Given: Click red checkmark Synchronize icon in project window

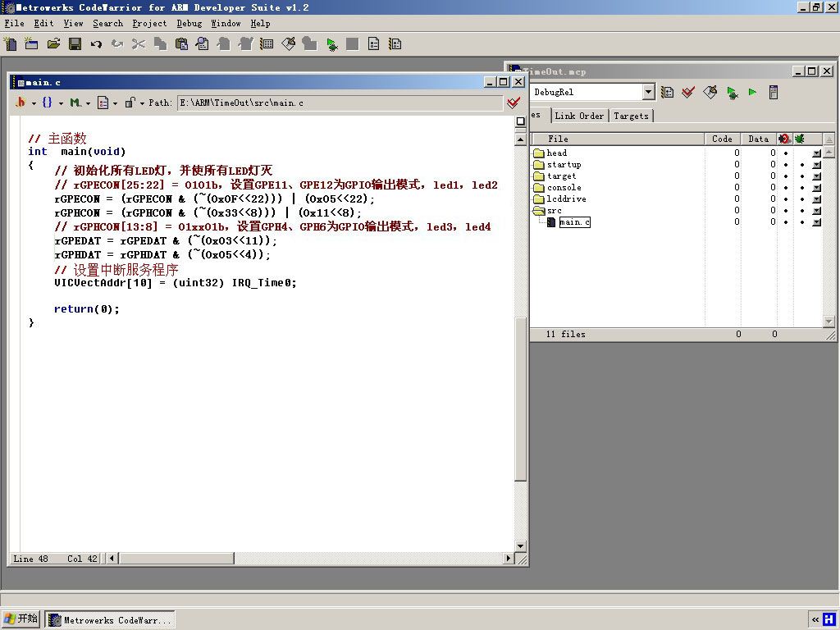Looking at the screenshot, I should (688, 92).
